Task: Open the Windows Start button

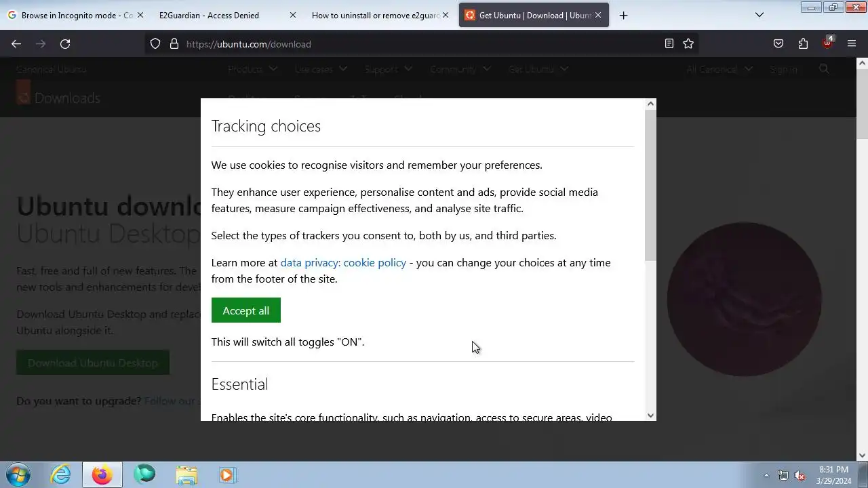Action: tap(18, 474)
